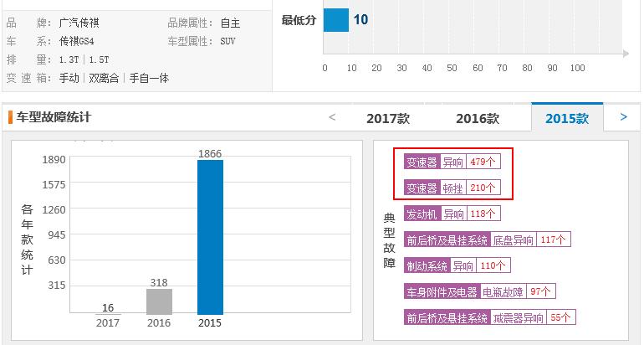This screenshot has width=644, height=345.
Task: Click the 1890 y-axis label
Action: pyautogui.click(x=54, y=160)
